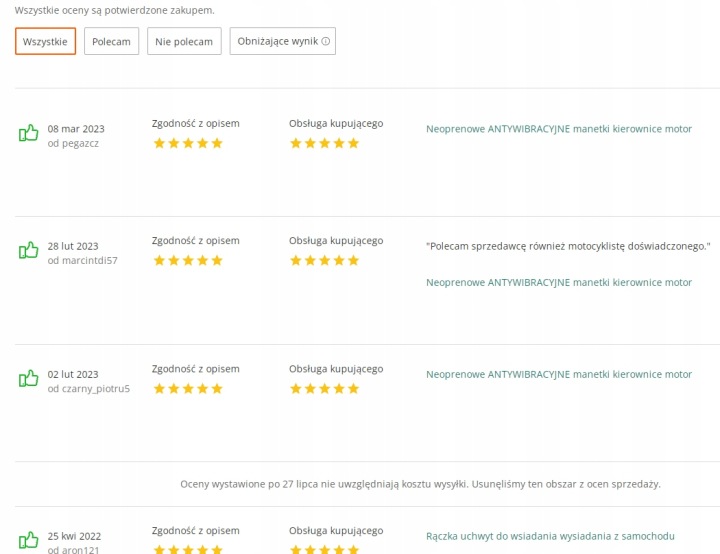Select the Wszystkie filter tab
Image resolution: width=720 pixels, height=554 pixels.
[x=45, y=41]
